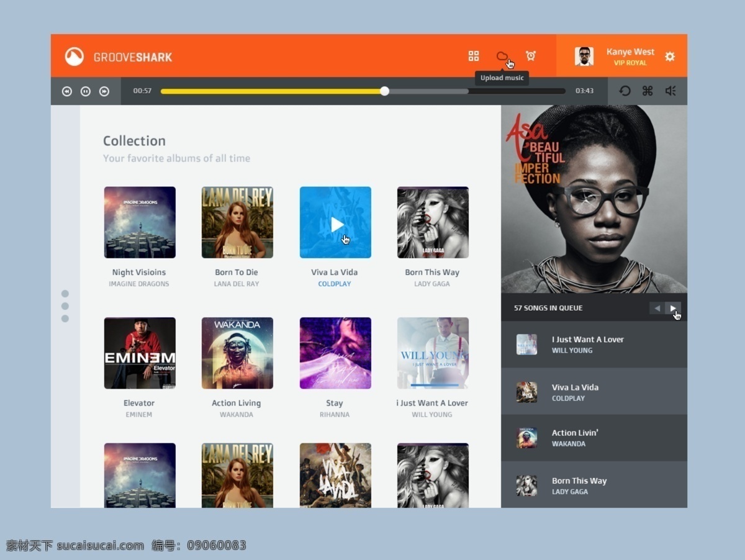Click the "IMAGINE DRAGONS" artist name
Screen dimensions: 745x560
139,284
